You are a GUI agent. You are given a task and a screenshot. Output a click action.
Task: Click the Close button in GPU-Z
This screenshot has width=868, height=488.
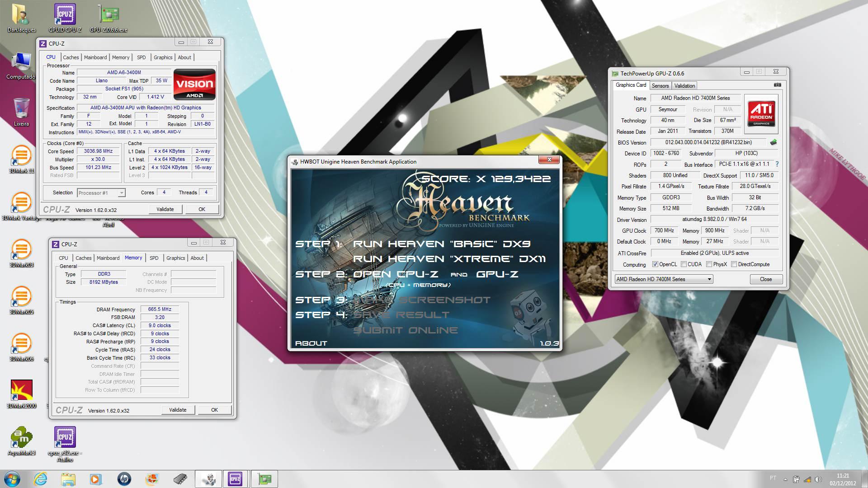point(766,279)
